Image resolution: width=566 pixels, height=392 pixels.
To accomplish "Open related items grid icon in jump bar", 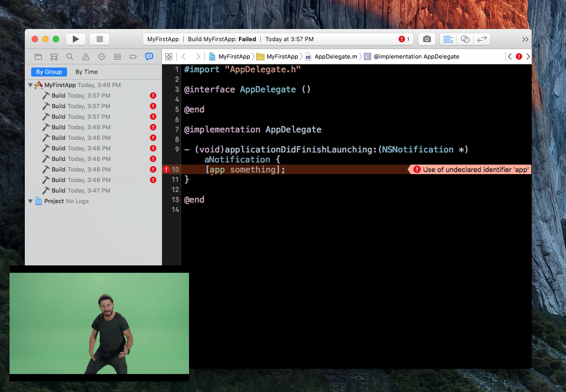I will 168,56.
